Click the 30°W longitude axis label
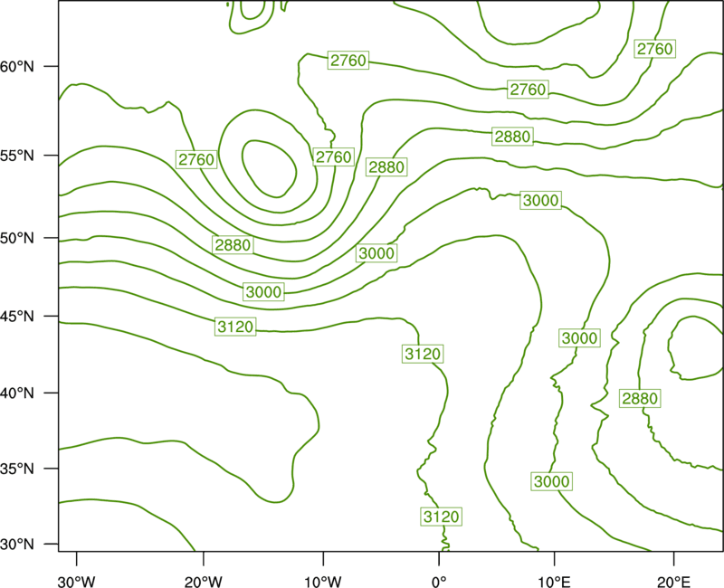The height and width of the screenshot is (588, 724). (x=77, y=582)
